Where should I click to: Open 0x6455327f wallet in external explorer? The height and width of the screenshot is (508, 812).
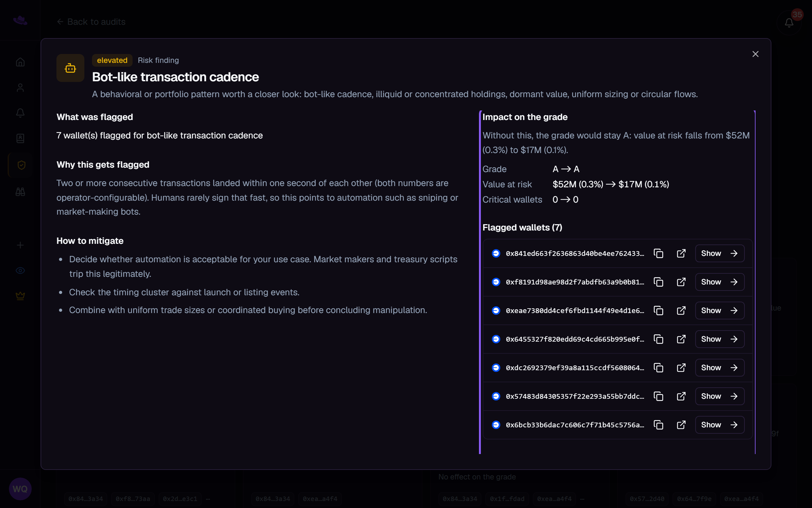681,339
